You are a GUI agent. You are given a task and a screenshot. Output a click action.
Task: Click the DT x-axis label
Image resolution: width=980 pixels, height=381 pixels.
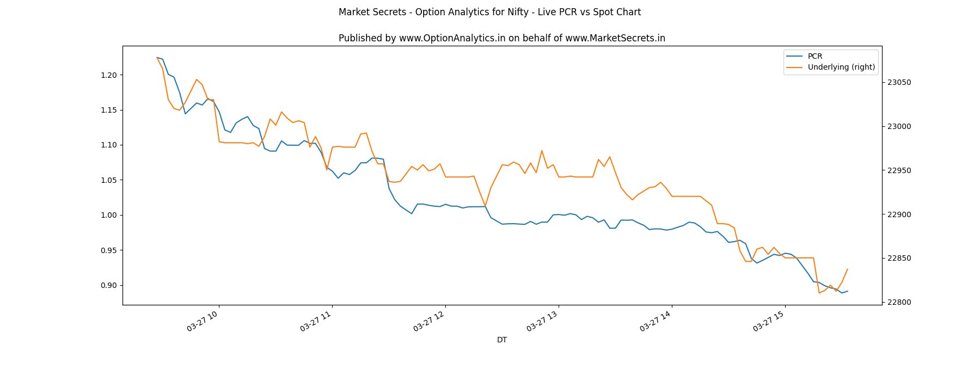(x=501, y=340)
